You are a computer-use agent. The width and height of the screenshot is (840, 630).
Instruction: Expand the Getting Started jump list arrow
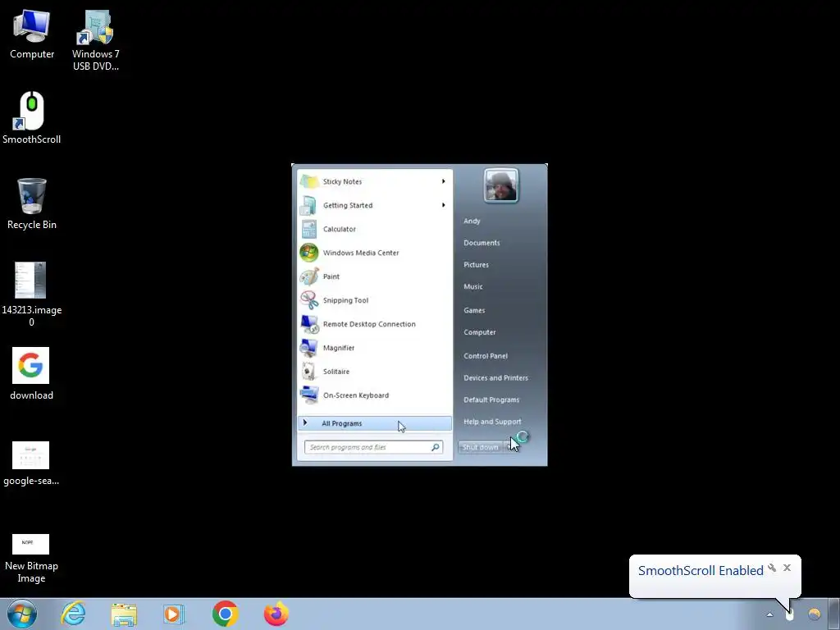[x=444, y=205]
